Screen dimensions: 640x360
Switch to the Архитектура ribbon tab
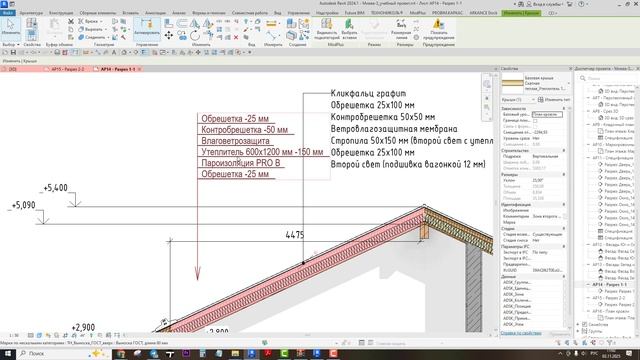(31, 13)
